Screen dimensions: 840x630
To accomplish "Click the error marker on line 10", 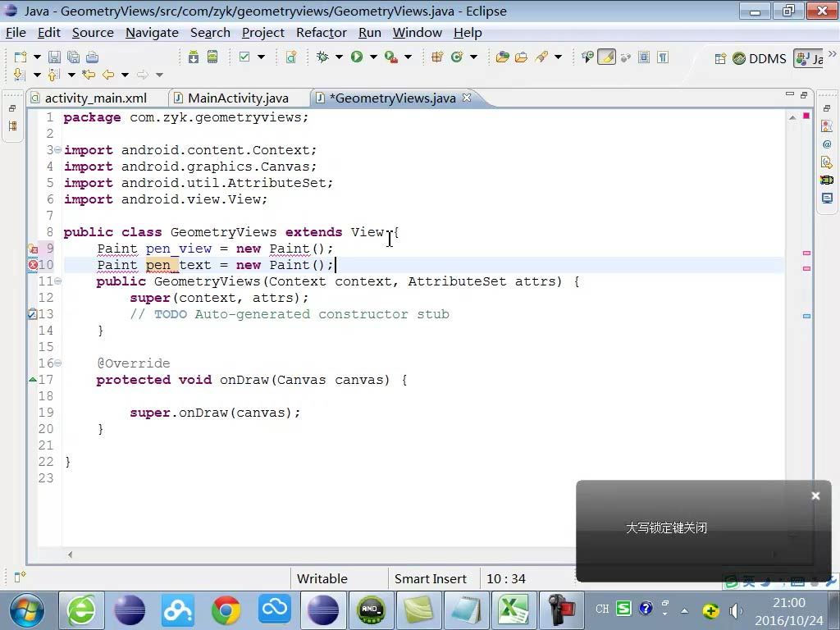I will (33, 265).
